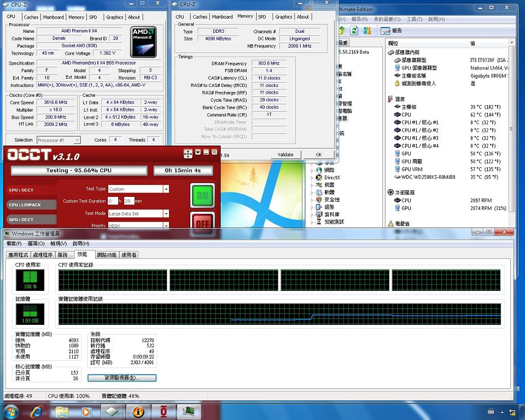Expand the 安全性 node in the EVEREST tree
The height and width of the screenshot is (420, 525).
tap(312, 200)
